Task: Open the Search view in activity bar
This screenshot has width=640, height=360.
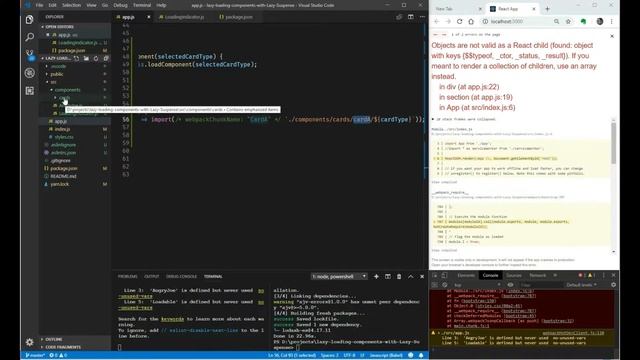Action: (x=29, y=37)
